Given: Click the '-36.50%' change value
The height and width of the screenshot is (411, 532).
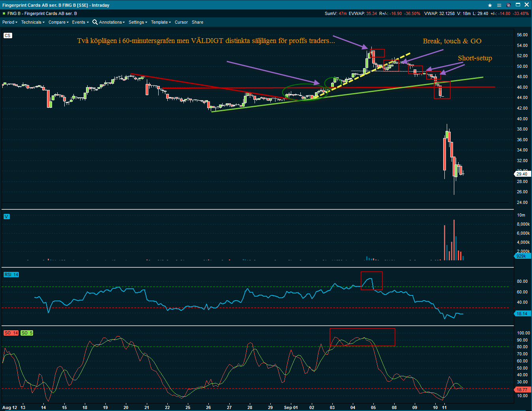Looking at the screenshot, I should pyautogui.click(x=412, y=13).
